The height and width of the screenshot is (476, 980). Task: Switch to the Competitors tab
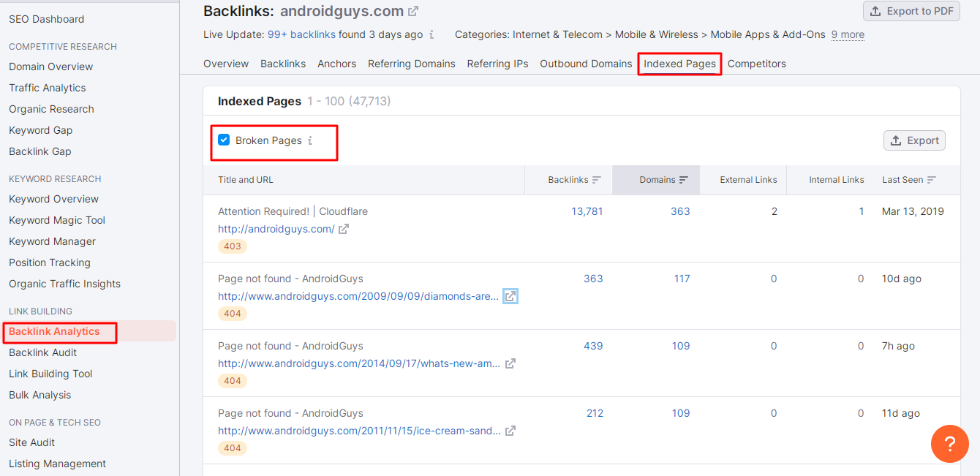coord(757,64)
